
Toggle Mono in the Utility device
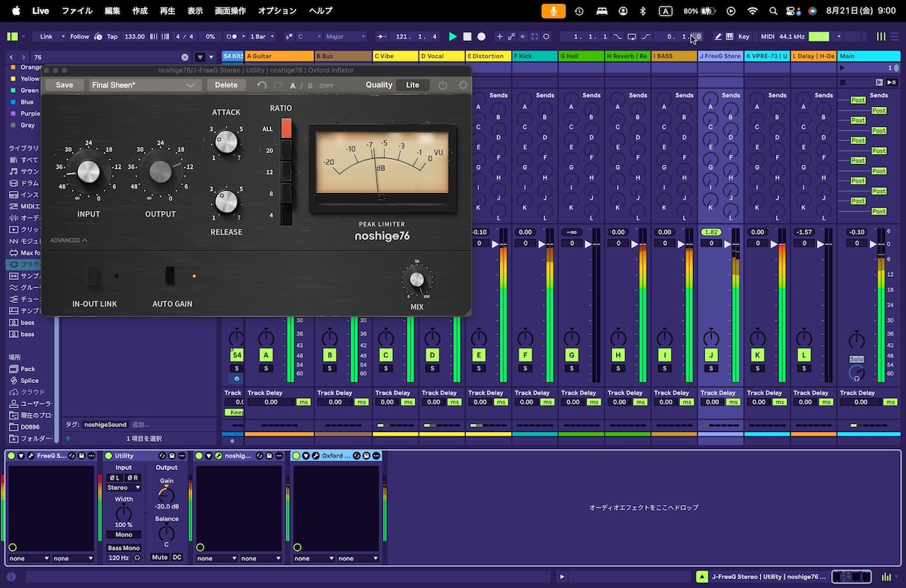point(123,535)
